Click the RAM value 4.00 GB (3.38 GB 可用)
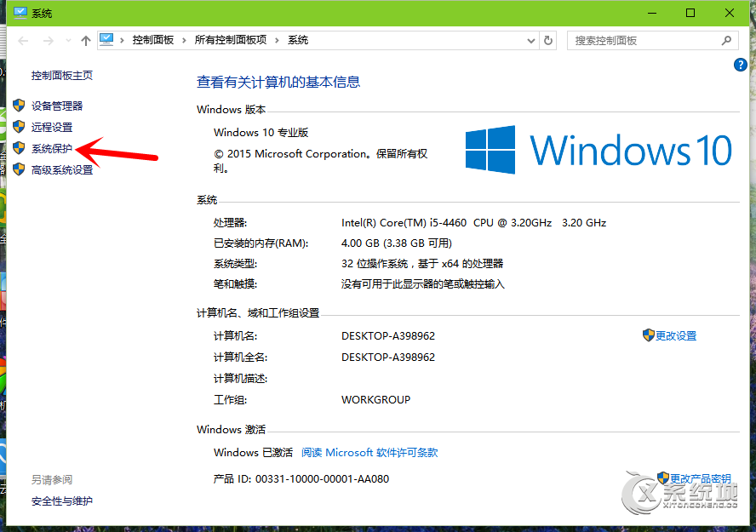 397,243
